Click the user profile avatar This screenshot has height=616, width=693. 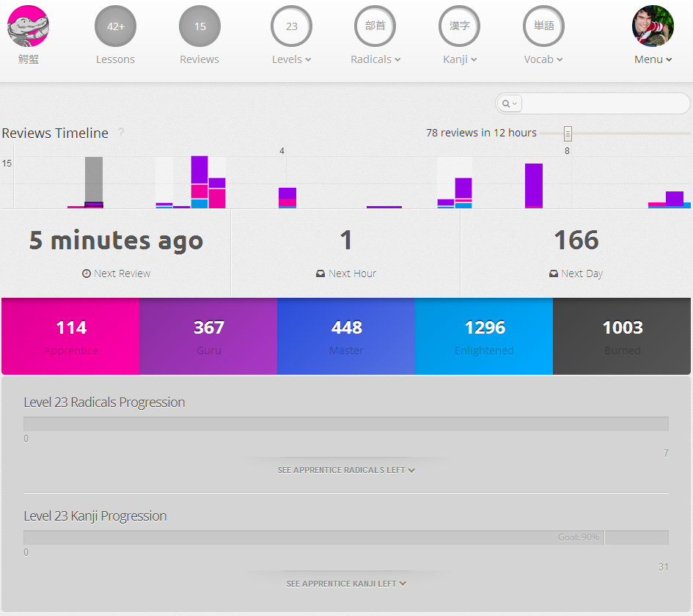tap(653, 26)
